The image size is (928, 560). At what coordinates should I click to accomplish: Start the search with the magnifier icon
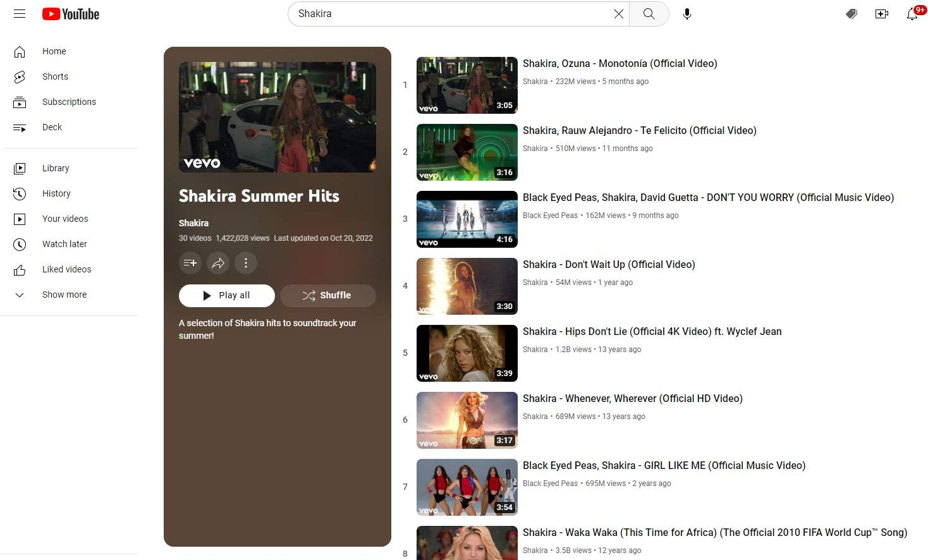point(649,13)
